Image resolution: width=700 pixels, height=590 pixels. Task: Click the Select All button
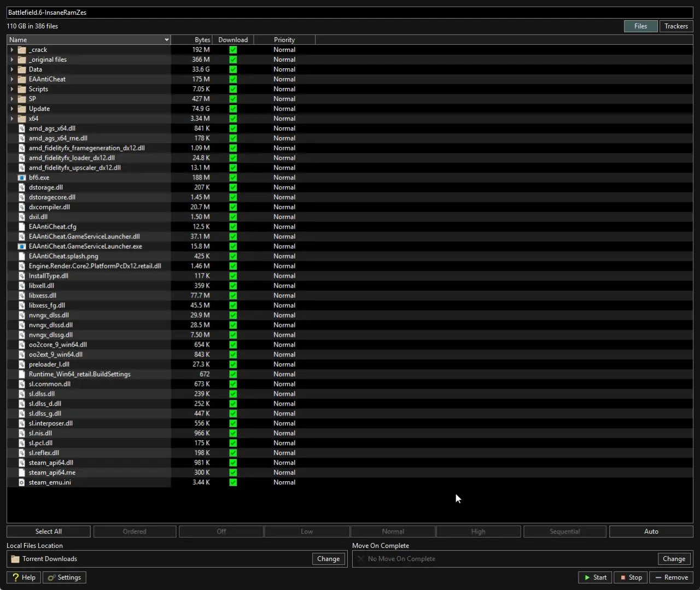49,531
